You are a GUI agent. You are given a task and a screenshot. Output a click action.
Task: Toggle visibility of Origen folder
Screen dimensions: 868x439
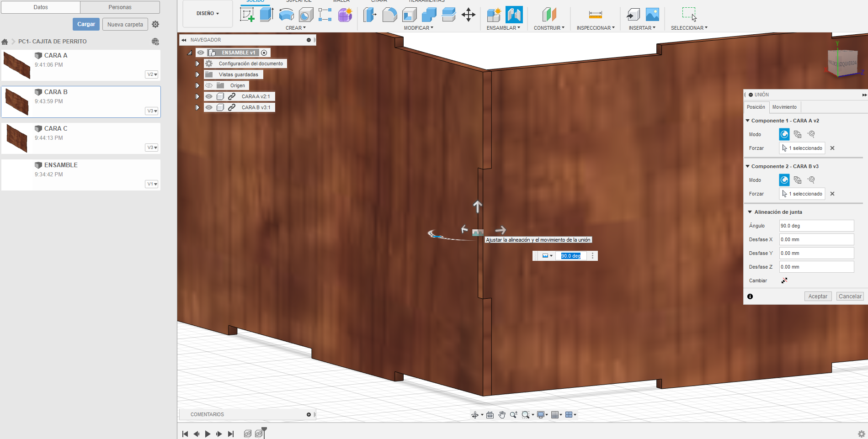[x=209, y=85]
